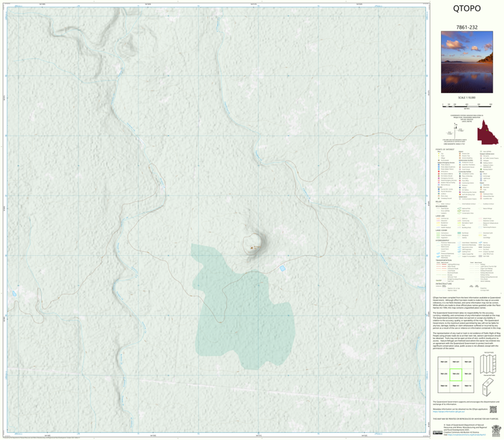Select the map sheet number 7861-232
504x440 pixels.
coord(467,28)
